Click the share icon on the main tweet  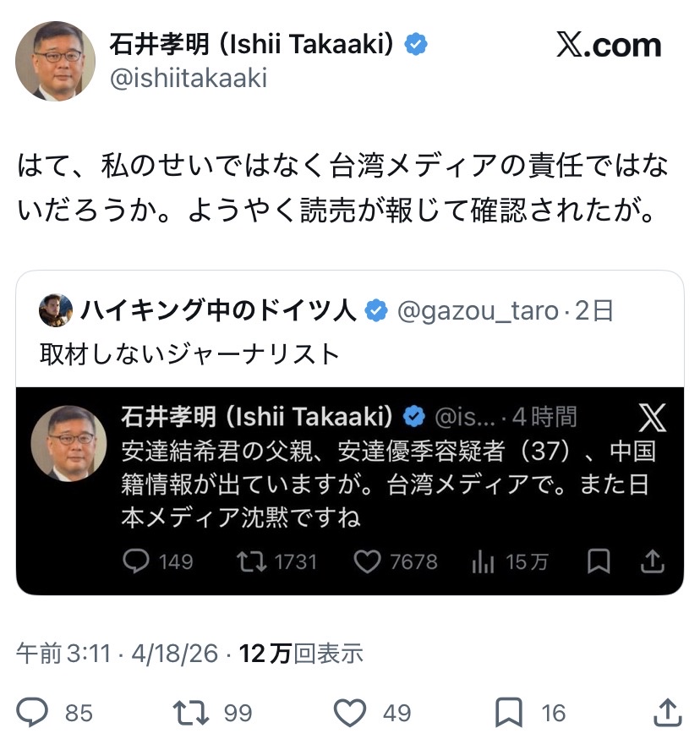[668, 712]
